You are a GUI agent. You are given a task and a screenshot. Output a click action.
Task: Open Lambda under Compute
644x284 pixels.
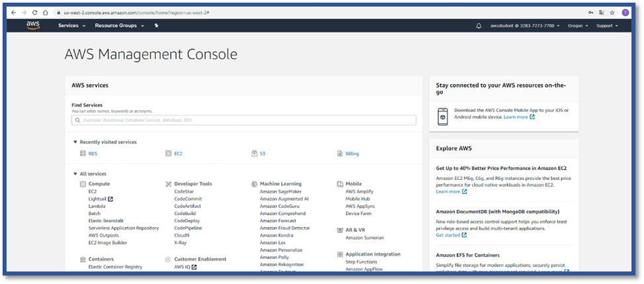(97, 207)
